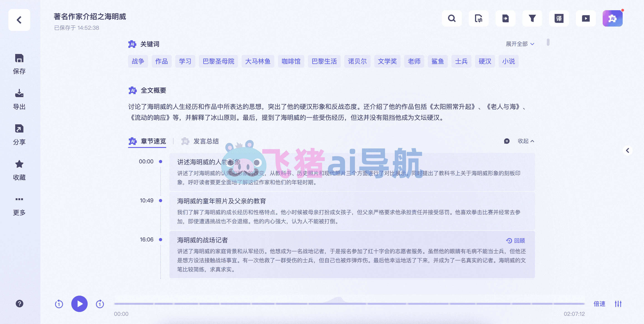Open the audio equalizer settings icon

pos(618,304)
